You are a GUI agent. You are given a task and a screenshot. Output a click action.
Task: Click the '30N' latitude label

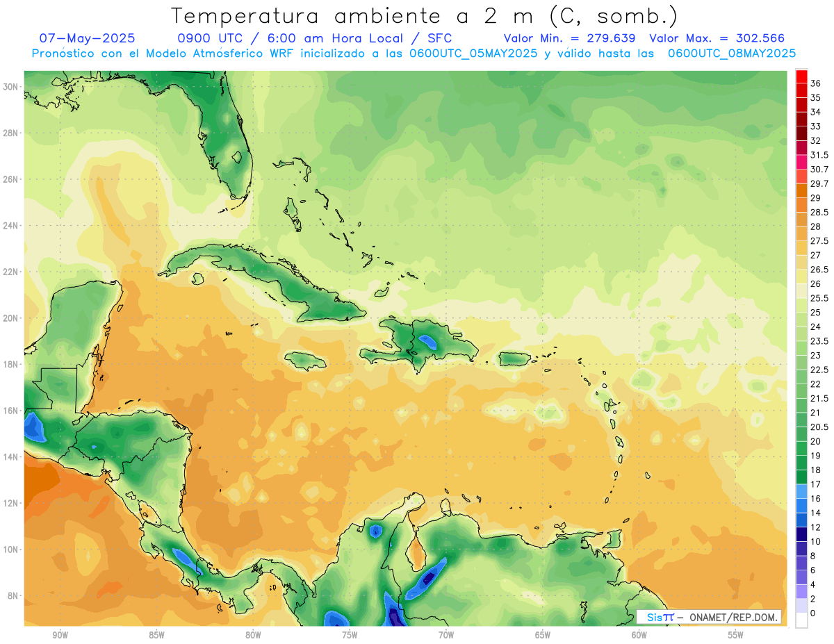10,87
